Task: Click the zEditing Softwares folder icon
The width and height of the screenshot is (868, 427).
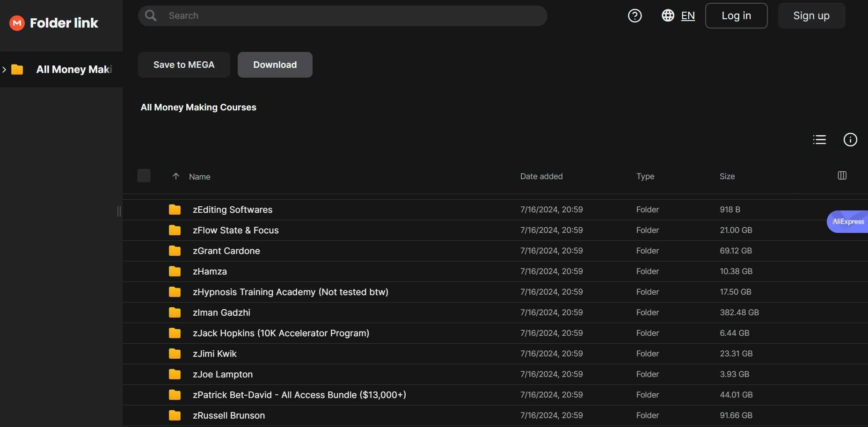Action: [175, 210]
